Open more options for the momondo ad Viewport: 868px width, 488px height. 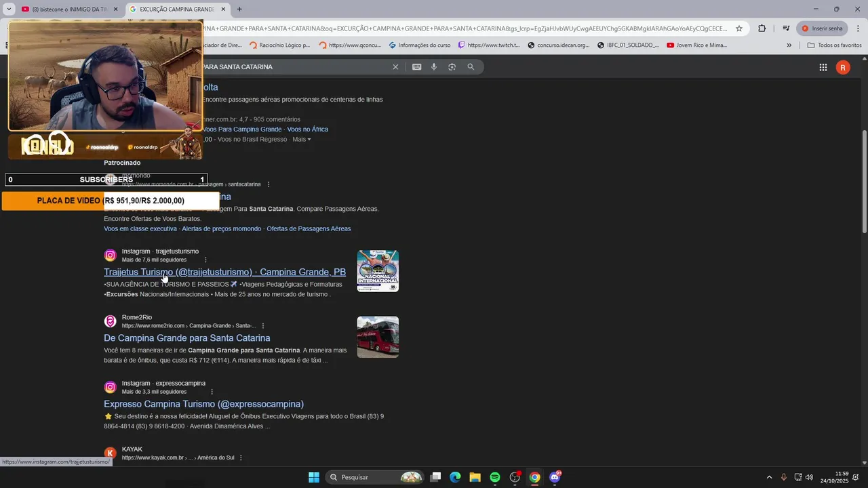pyautogui.click(x=269, y=184)
